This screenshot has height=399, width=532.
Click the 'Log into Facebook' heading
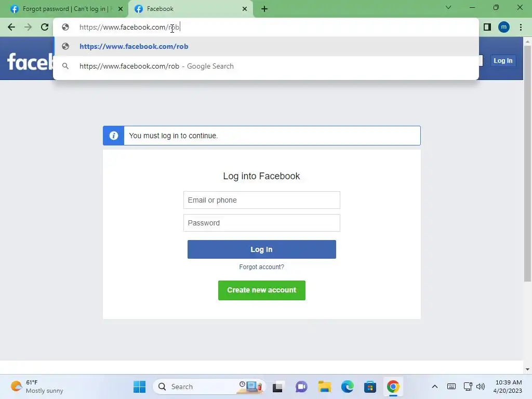coord(262,176)
